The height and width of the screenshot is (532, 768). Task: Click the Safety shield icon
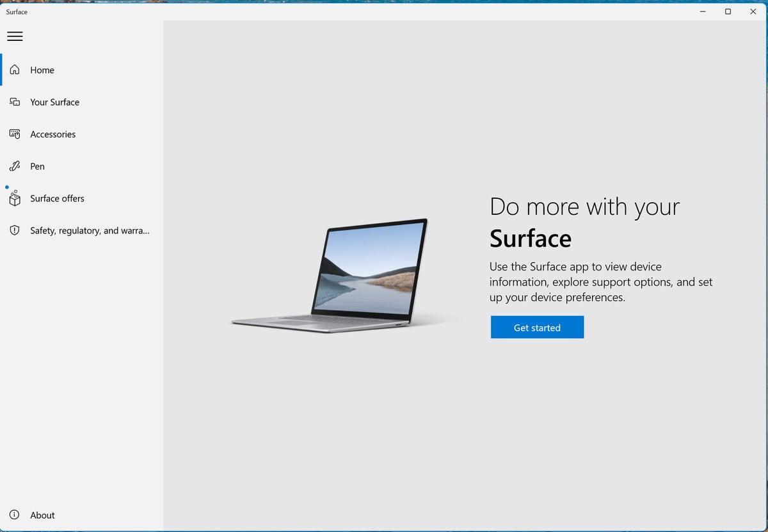click(15, 230)
